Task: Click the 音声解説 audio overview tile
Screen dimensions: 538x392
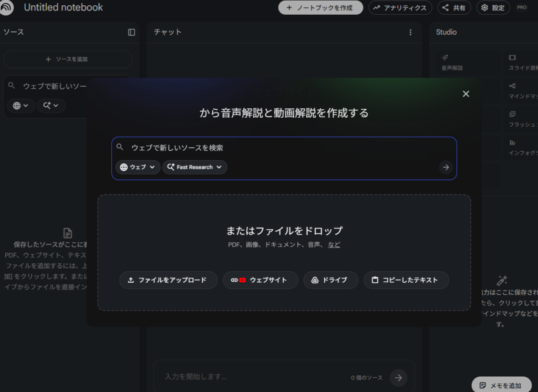Action: [452, 63]
